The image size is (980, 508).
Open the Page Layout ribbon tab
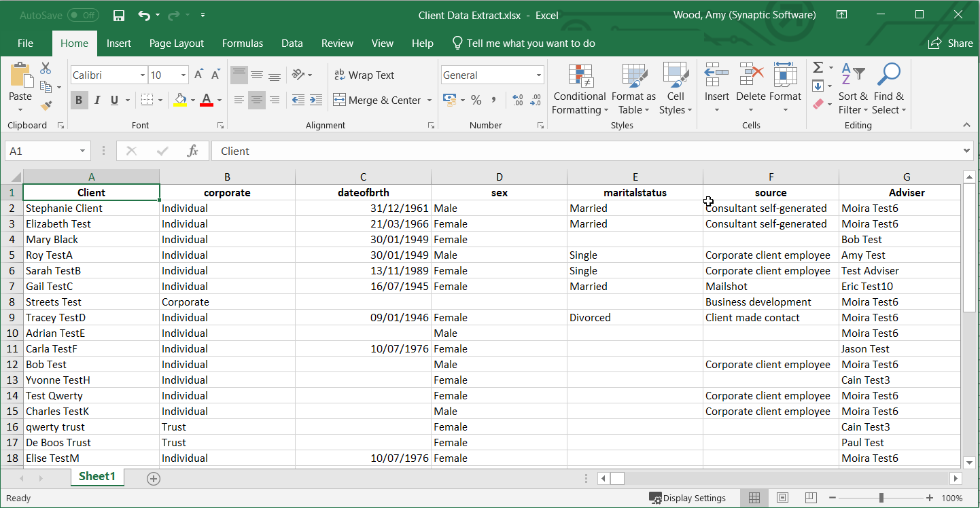point(177,43)
